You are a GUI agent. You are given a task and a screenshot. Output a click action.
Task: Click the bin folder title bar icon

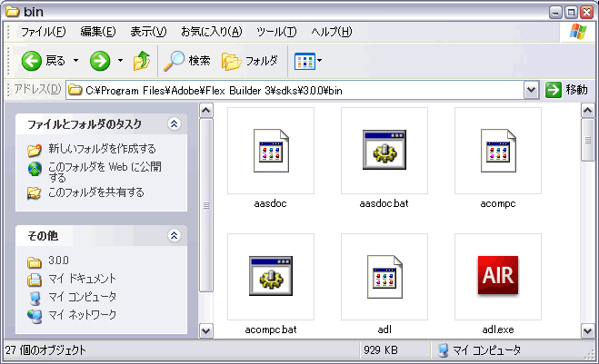12,12
